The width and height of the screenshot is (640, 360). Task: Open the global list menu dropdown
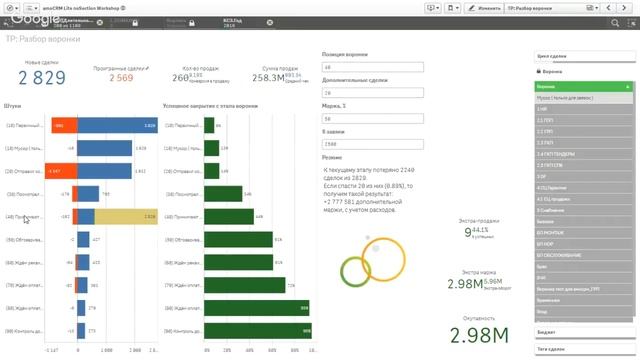[31, 8]
